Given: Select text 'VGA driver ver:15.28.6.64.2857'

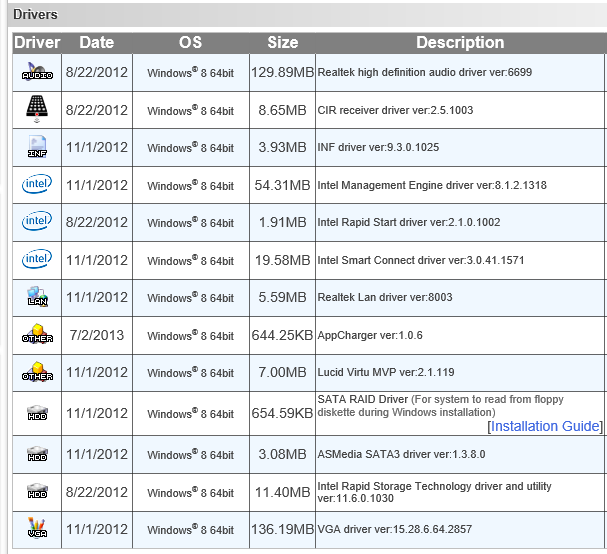Looking at the screenshot, I should pos(395,529).
